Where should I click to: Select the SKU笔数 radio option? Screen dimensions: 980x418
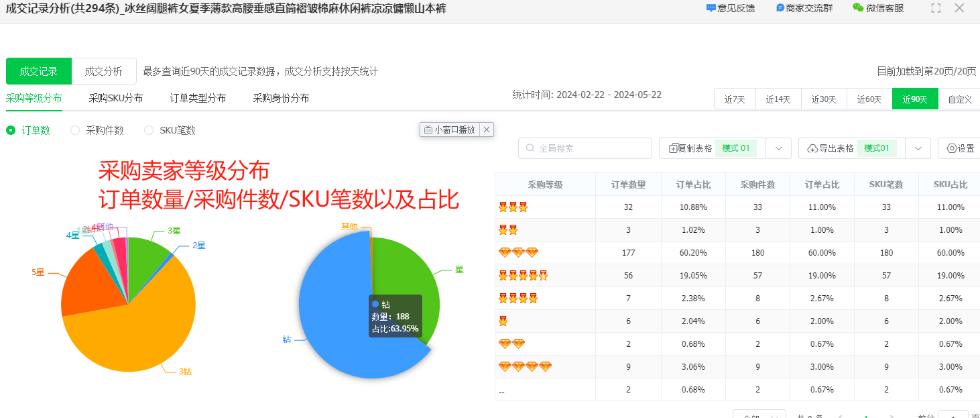149,130
